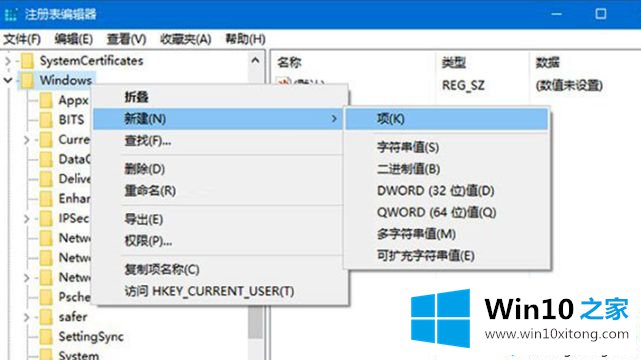Select 项(K) in the submenu
This screenshot has width=641, height=360.
click(447, 119)
